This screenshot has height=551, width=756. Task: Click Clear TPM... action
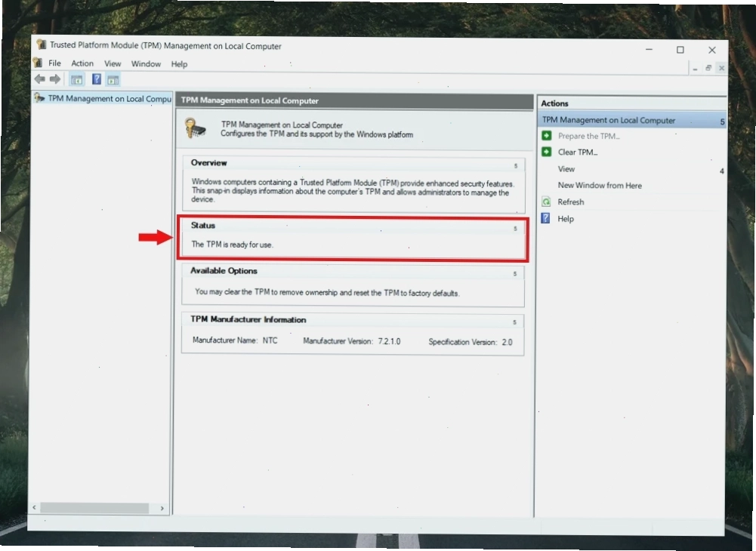[578, 152]
